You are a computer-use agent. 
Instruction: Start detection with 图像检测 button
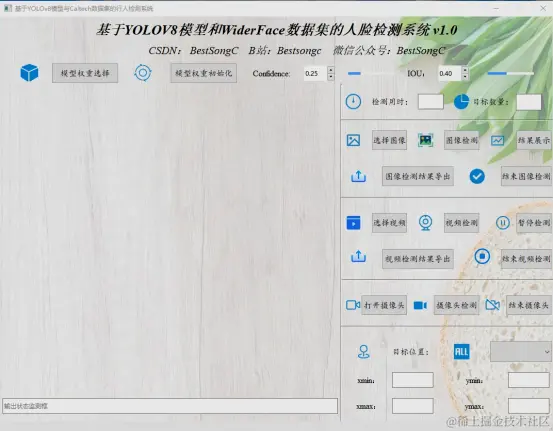(462, 140)
